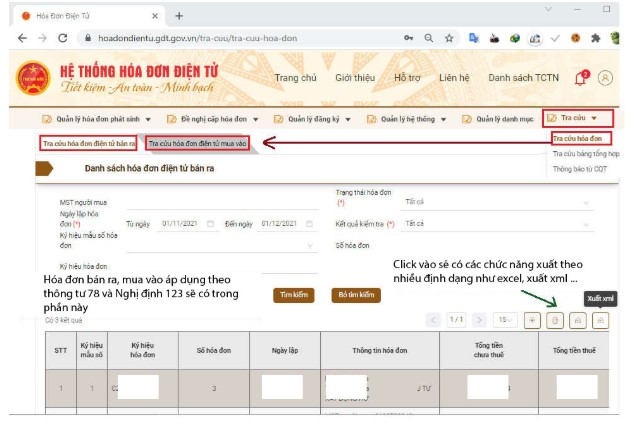
Task: Click the Xuất xml export icon button
Action: [600, 321]
